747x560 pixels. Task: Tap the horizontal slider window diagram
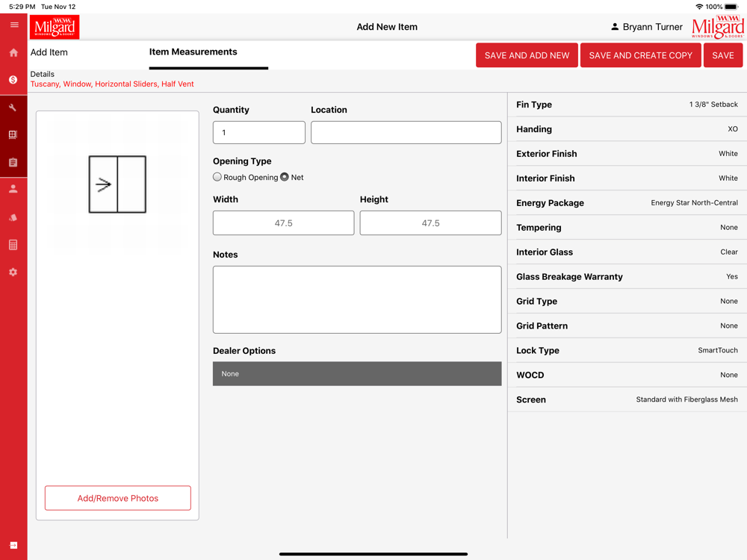pos(117,184)
